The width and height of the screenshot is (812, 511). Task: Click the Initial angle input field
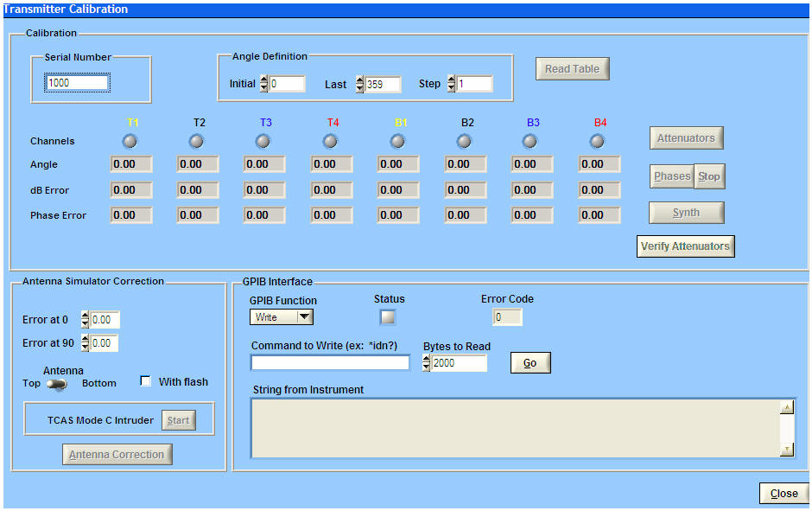point(287,84)
